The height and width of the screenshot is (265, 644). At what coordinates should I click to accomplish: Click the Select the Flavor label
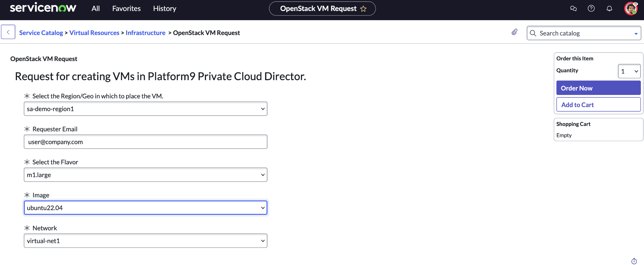tap(55, 162)
